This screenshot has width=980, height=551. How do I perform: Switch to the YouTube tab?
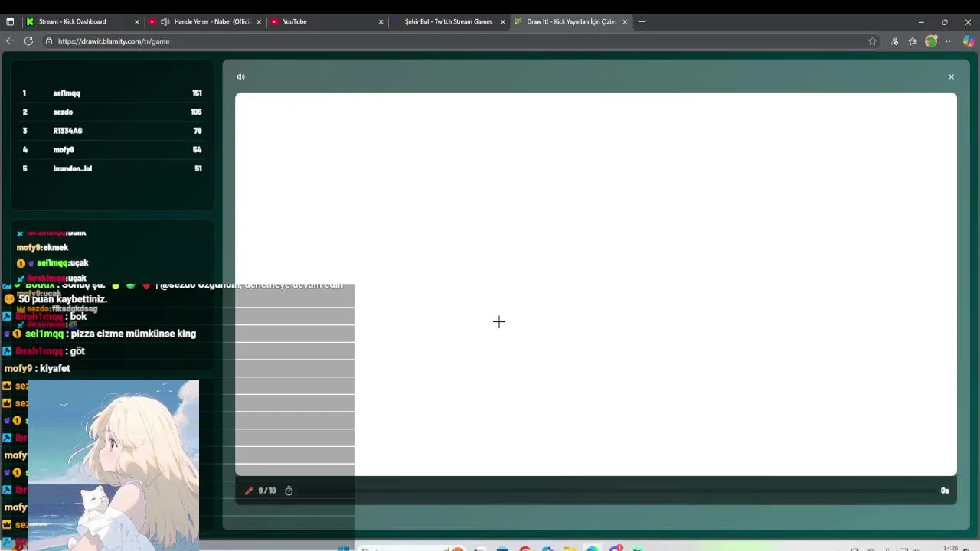pos(326,21)
